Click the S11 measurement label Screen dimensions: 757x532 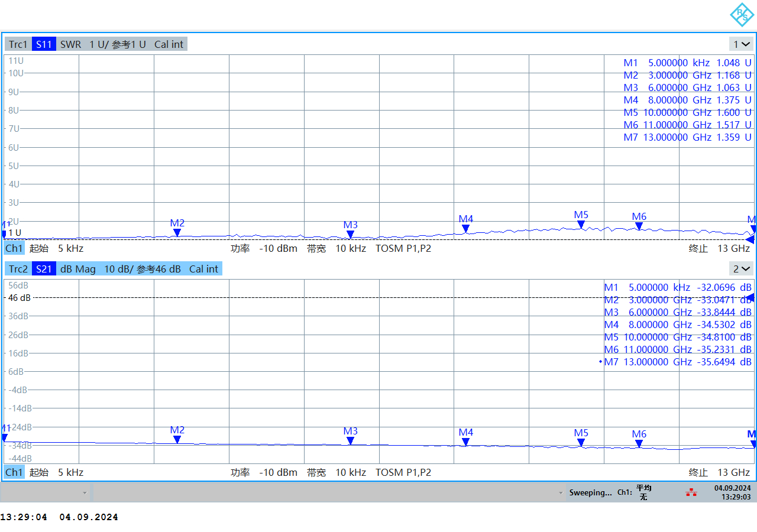[44, 44]
